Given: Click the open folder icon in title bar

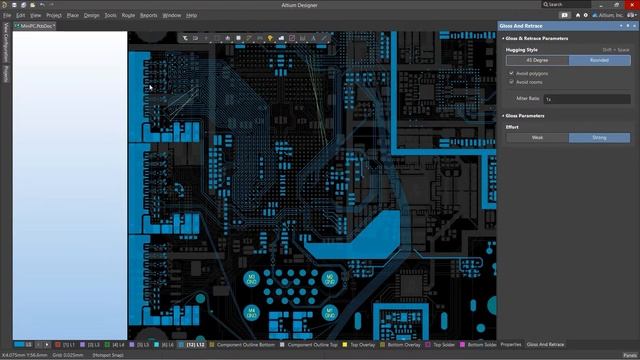Looking at the screenshot, I should (33, 5).
